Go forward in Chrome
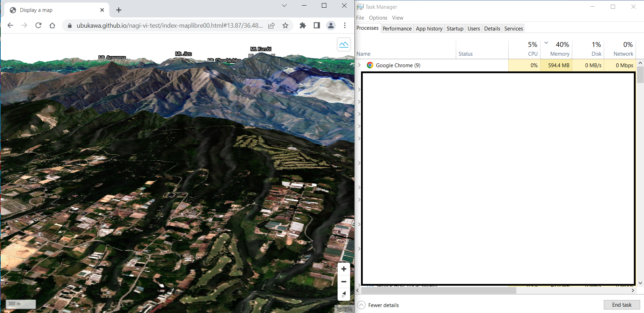 (24, 25)
